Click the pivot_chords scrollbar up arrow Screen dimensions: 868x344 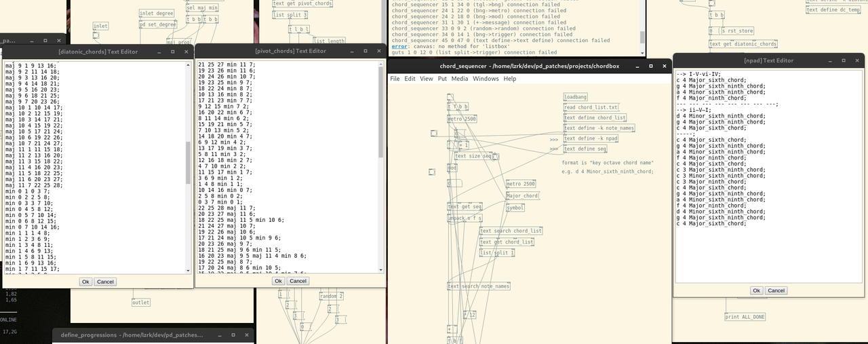click(x=382, y=64)
